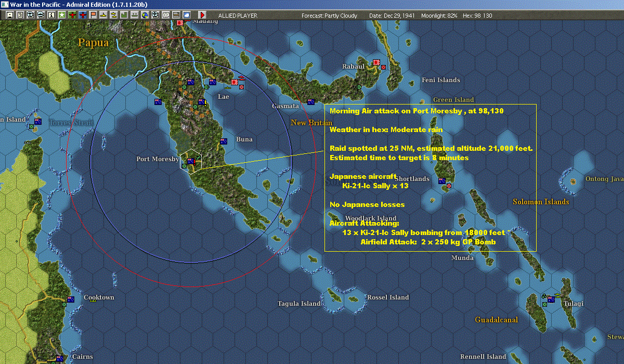This screenshot has height=364, width=624.
Task: Click the Rennell Island map label
Action: point(483,357)
